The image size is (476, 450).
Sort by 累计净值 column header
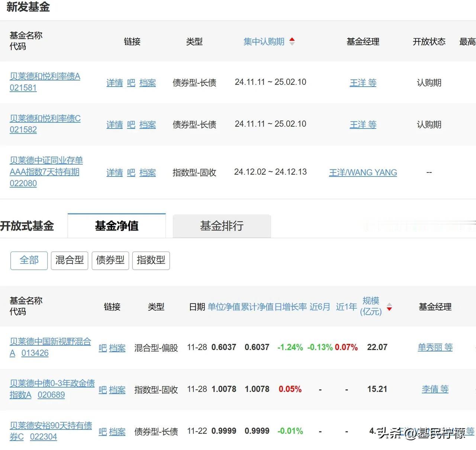(x=257, y=307)
